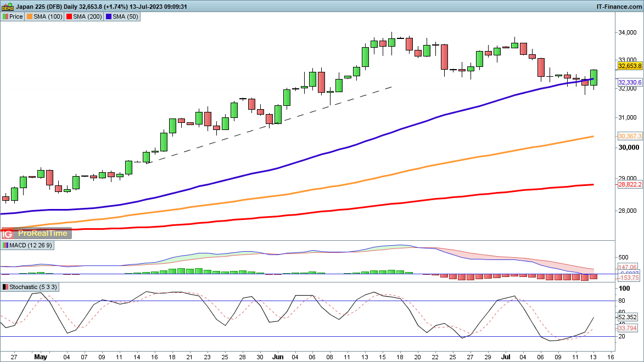Click the 100 stochastic axis label

[x=624, y=289]
